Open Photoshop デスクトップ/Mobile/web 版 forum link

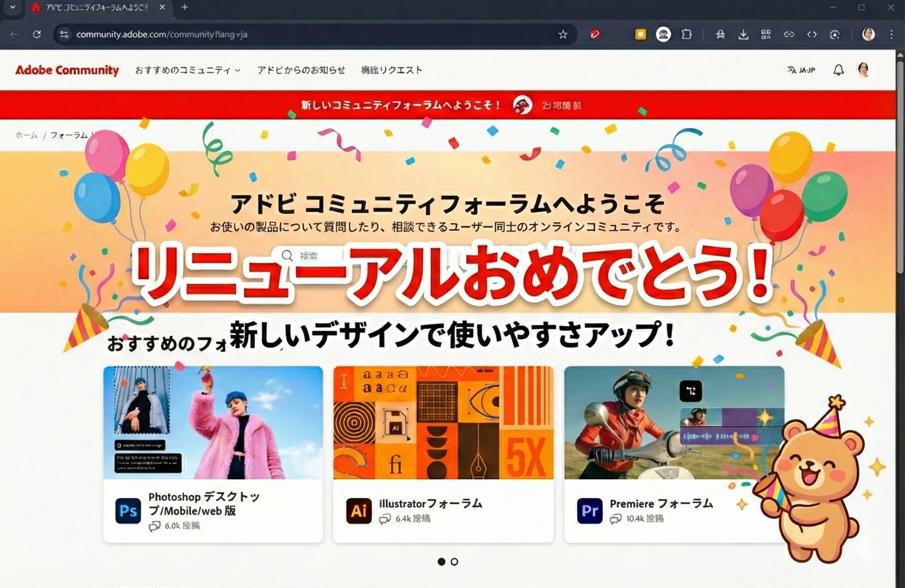coord(204,504)
